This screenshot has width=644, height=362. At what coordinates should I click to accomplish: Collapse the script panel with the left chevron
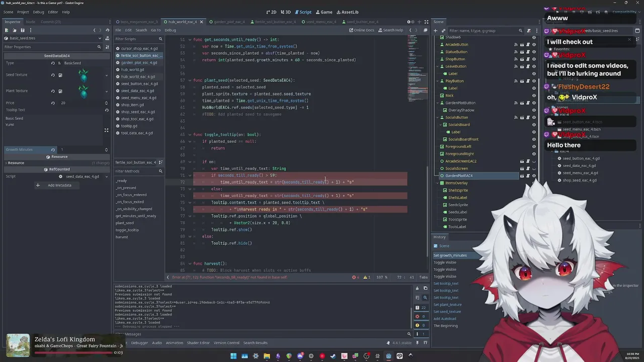coord(168,277)
